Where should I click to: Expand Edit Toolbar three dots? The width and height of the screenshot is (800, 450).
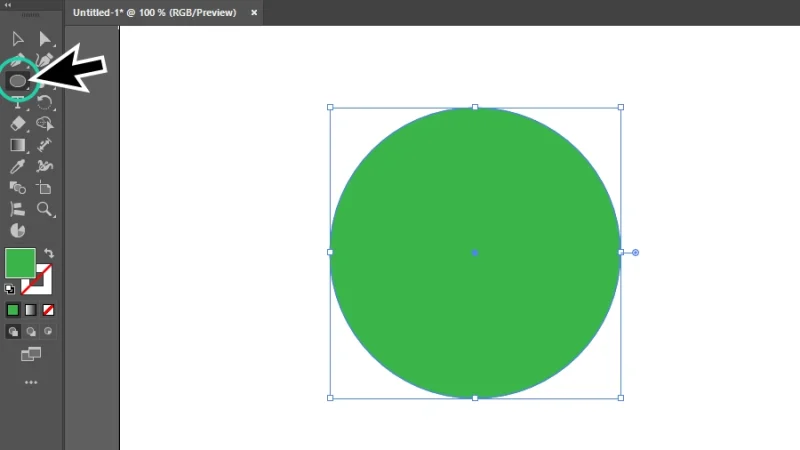[31, 382]
